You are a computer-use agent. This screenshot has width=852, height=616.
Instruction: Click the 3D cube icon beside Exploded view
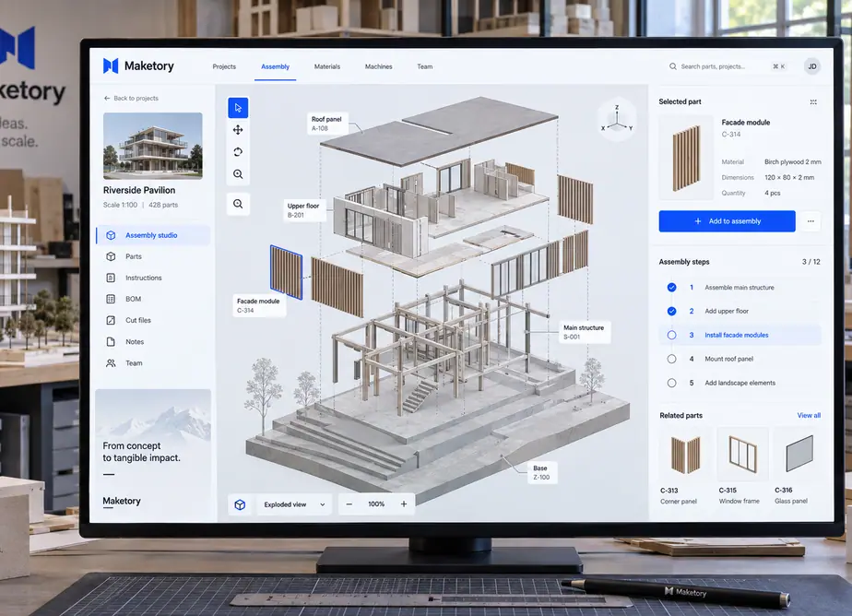coord(240,504)
